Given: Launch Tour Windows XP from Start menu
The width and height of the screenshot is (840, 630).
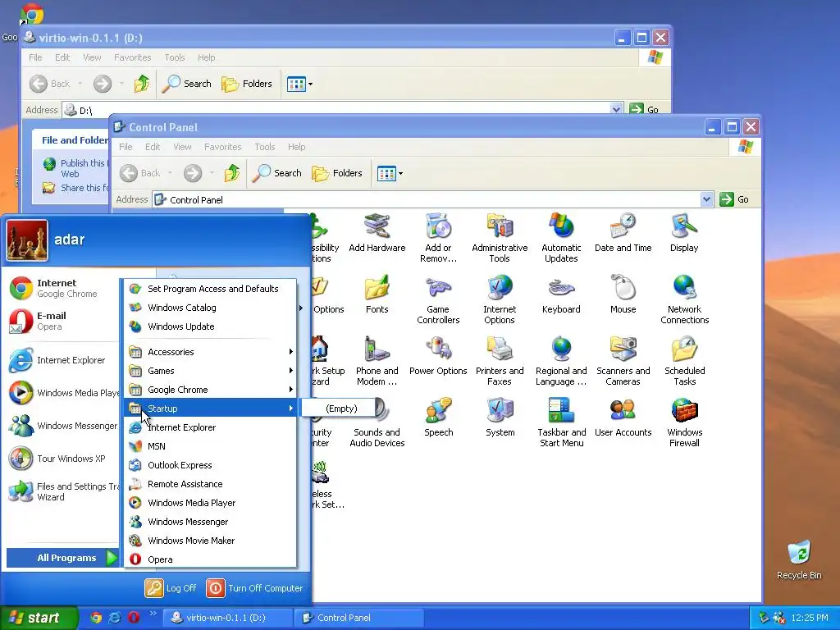Looking at the screenshot, I should click(63, 459).
